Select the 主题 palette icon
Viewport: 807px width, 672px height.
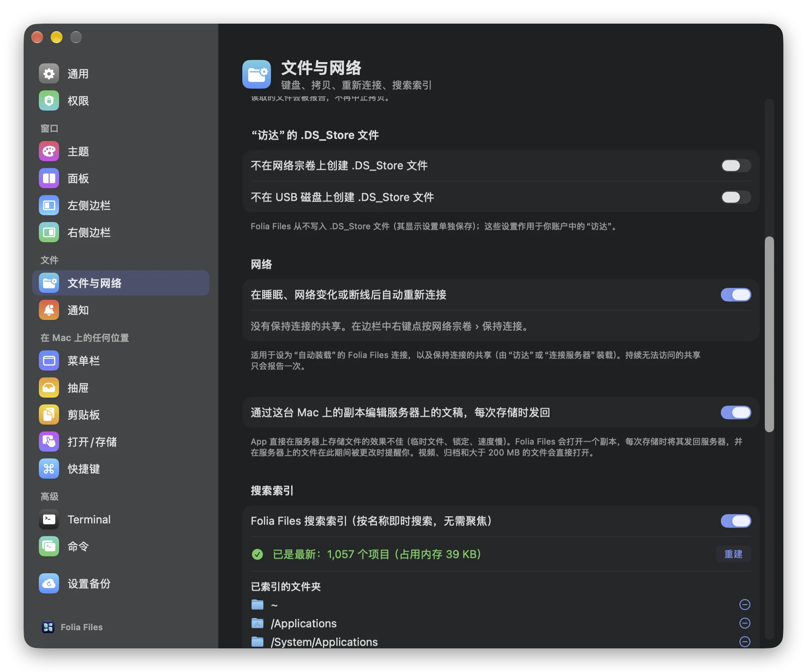(49, 152)
